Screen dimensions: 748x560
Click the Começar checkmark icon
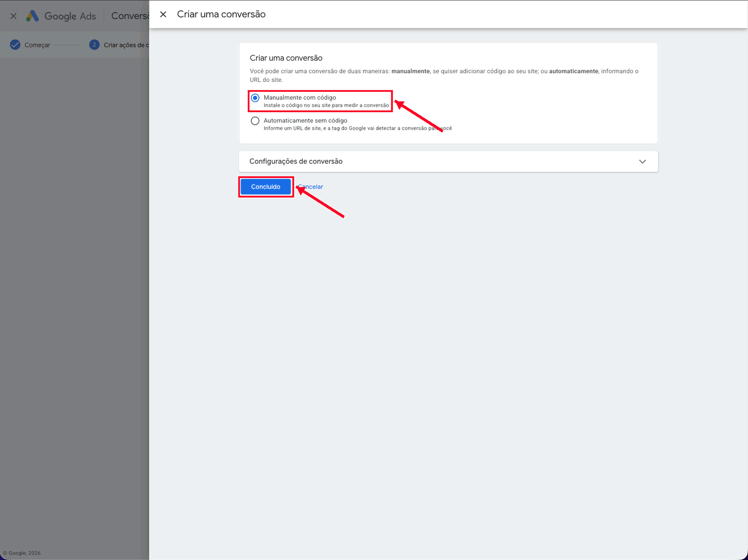[15, 45]
